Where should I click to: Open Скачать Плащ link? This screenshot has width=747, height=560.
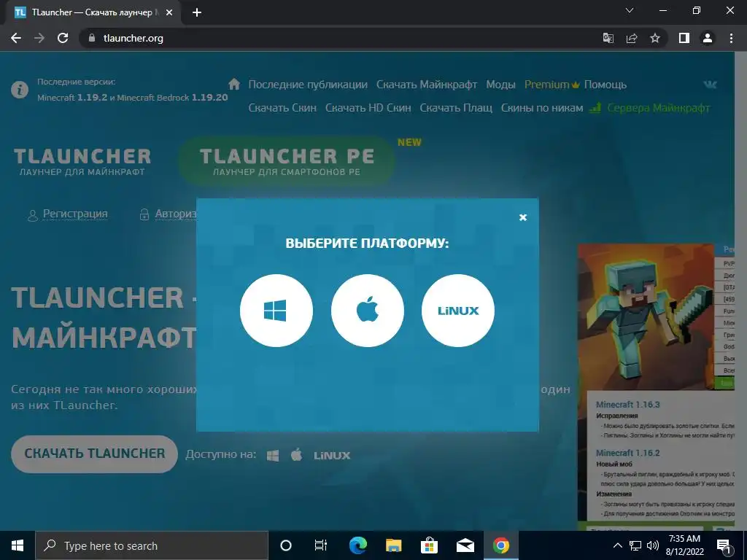coord(456,108)
